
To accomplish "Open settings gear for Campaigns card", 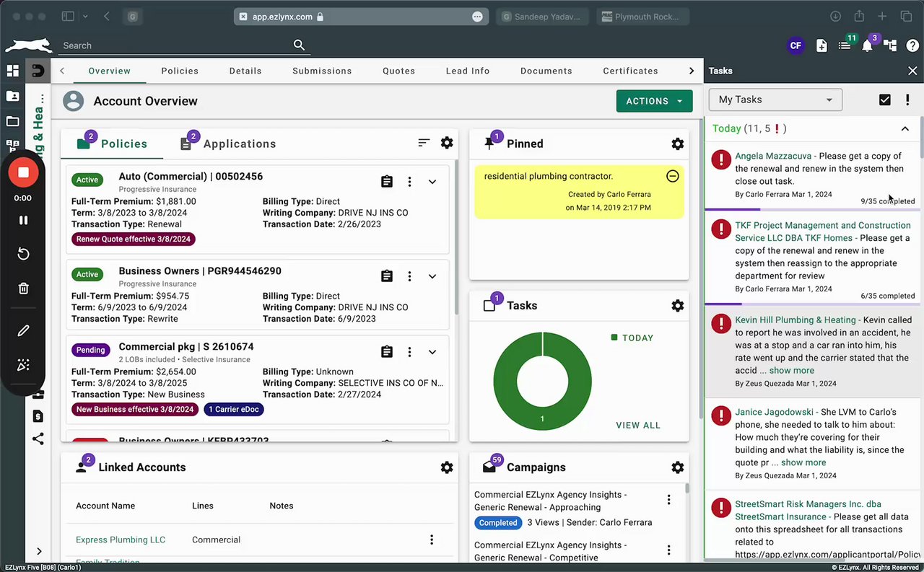I will coord(677,467).
